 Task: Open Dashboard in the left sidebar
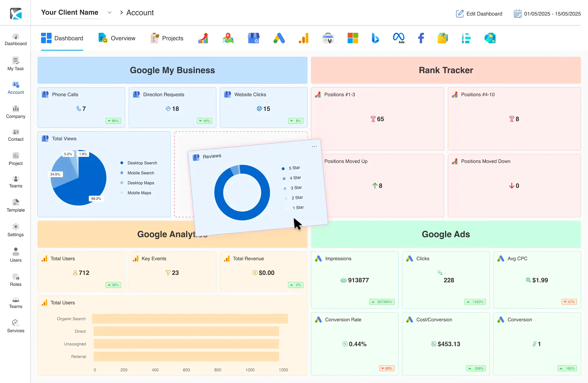(16, 40)
